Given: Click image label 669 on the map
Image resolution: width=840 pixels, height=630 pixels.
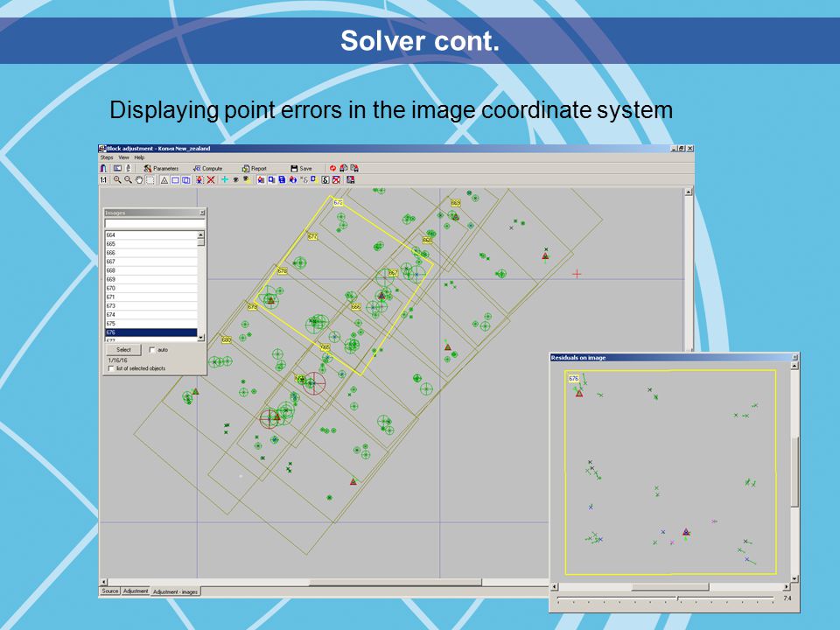Looking at the screenshot, I should point(455,203).
